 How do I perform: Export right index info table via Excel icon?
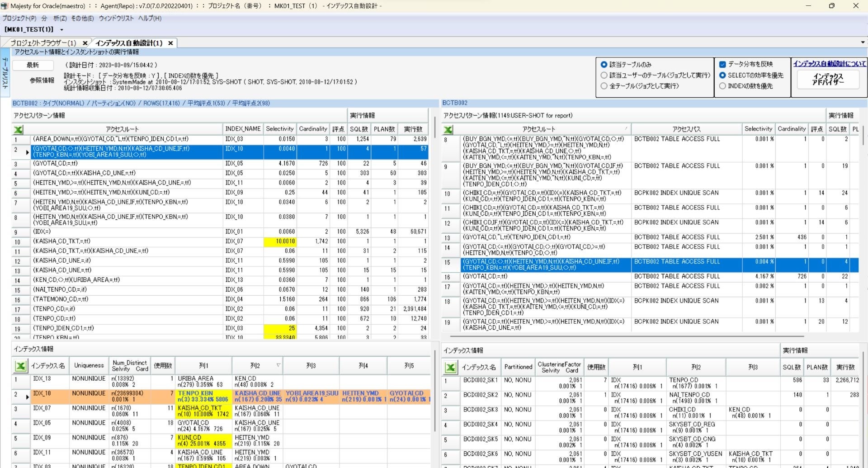[x=450, y=368]
